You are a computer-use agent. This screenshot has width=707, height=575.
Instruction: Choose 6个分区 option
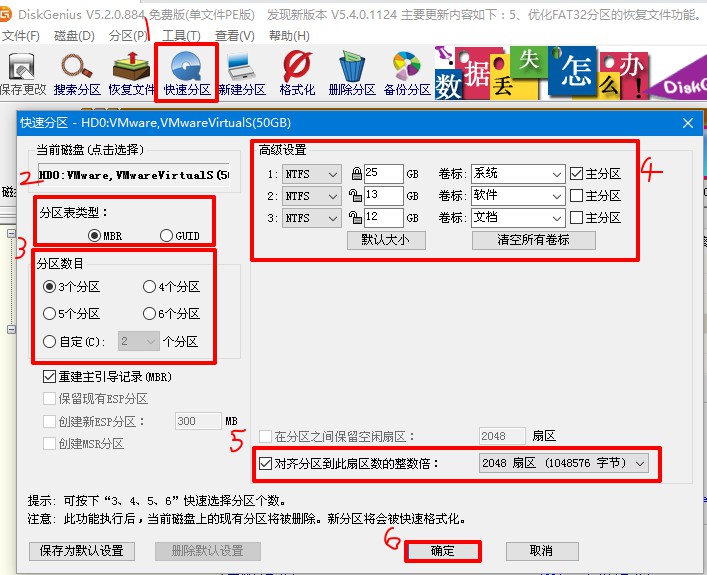[171, 314]
